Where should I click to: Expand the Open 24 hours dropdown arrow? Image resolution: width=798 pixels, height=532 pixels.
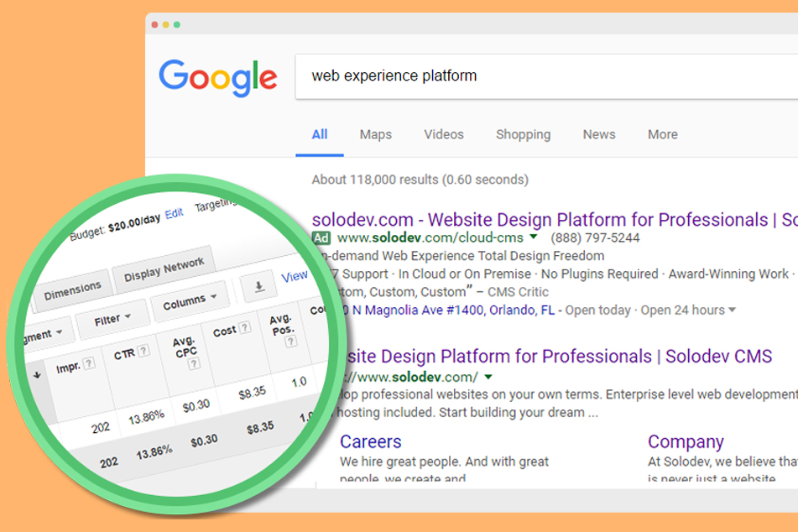click(733, 310)
